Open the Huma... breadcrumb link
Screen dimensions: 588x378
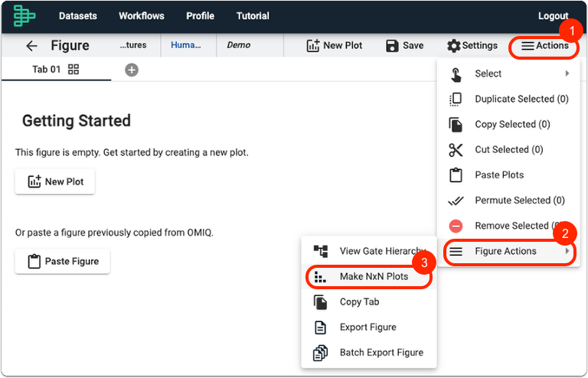186,45
